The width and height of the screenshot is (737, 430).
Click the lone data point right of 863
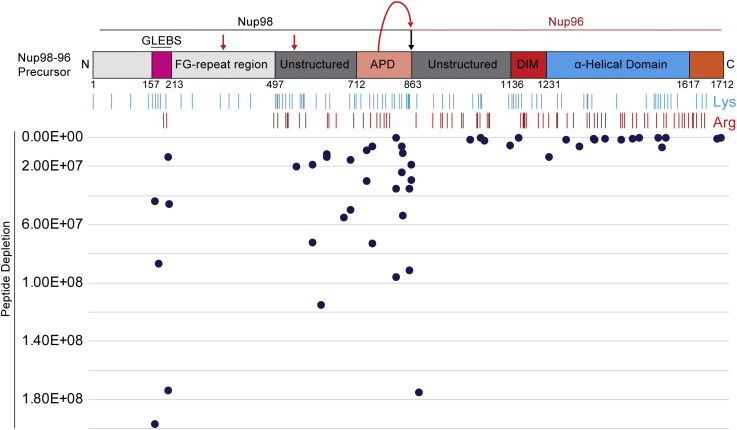coord(419,392)
